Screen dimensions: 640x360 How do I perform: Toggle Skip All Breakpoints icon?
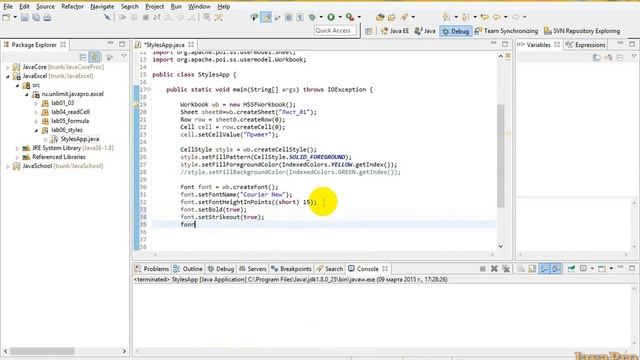click(107, 17)
